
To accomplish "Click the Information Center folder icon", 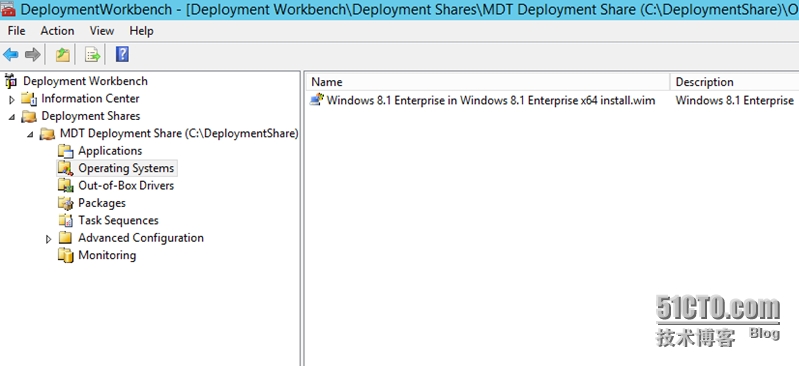I will coord(29,99).
